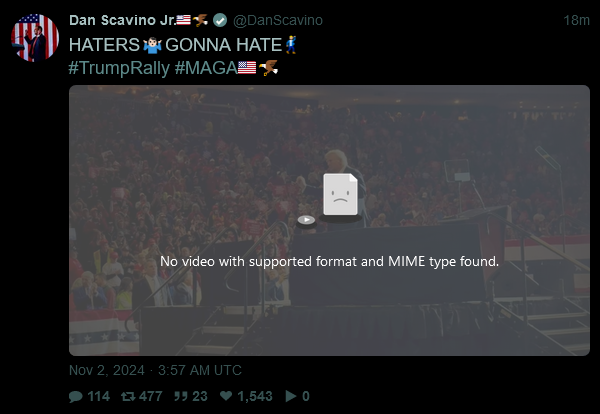Image resolution: width=600 pixels, height=414 pixels.
Task: Click the heart likes icon showing 1,543
Action: point(226,396)
